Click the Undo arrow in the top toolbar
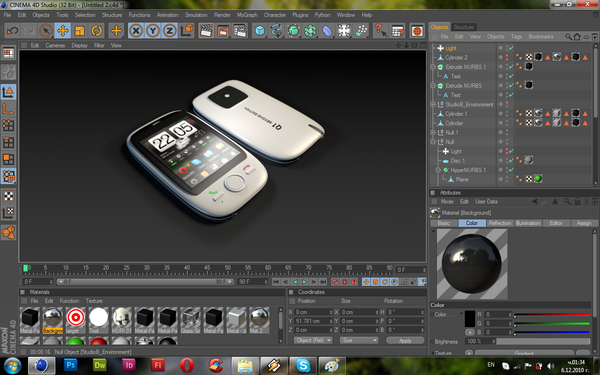 tap(12, 31)
